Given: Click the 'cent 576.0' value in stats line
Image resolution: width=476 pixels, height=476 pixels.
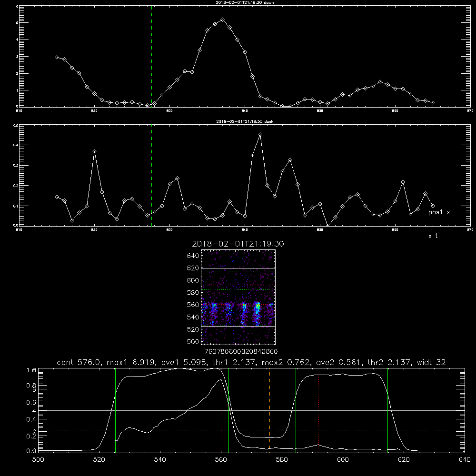Looking at the screenshot, I should coord(79,362).
